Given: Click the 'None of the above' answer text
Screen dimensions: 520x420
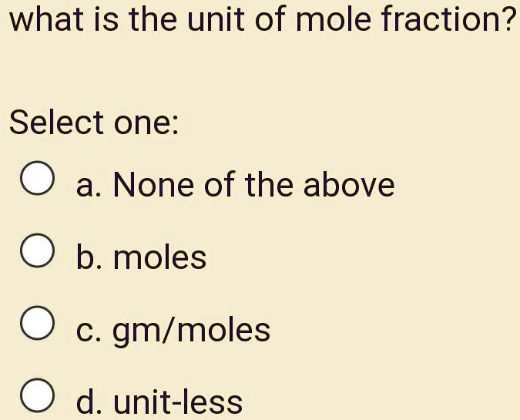Looking at the screenshot, I should (x=253, y=185).
